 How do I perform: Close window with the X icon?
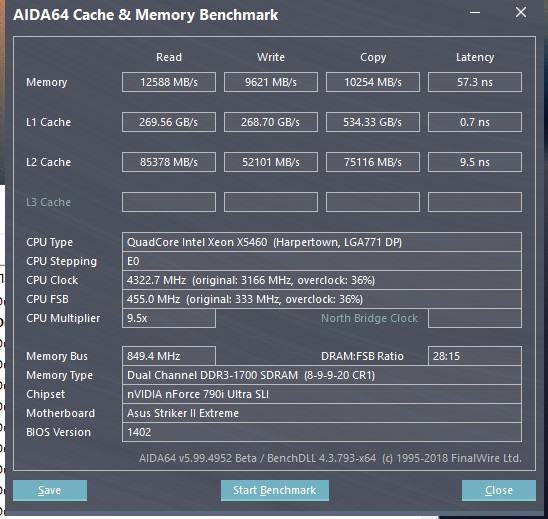pos(521,13)
